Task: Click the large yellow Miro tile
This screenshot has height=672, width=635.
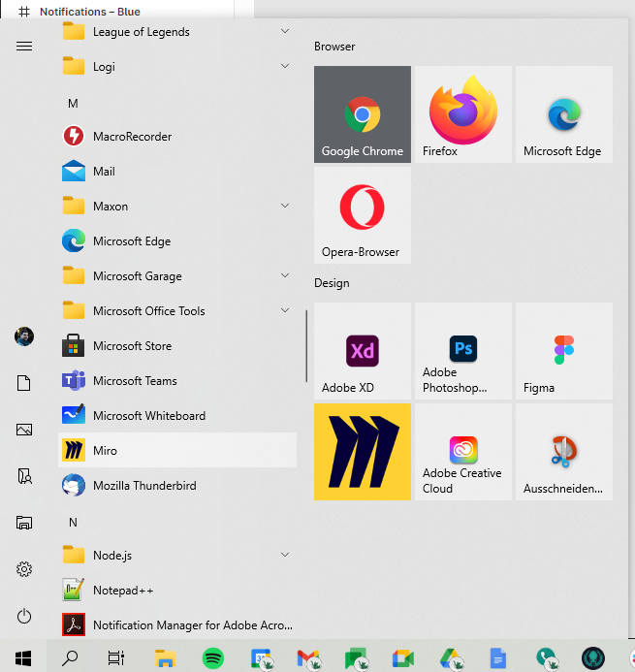Action: 362,452
